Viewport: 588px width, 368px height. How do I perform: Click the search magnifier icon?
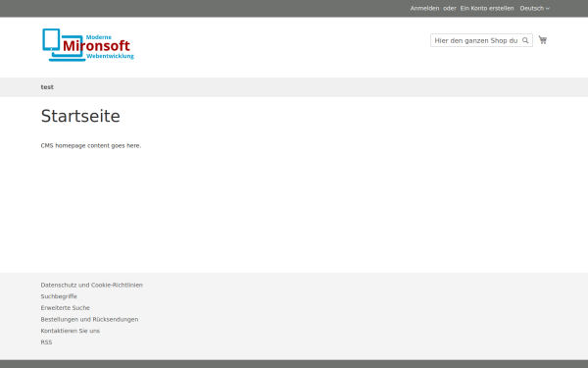525,40
